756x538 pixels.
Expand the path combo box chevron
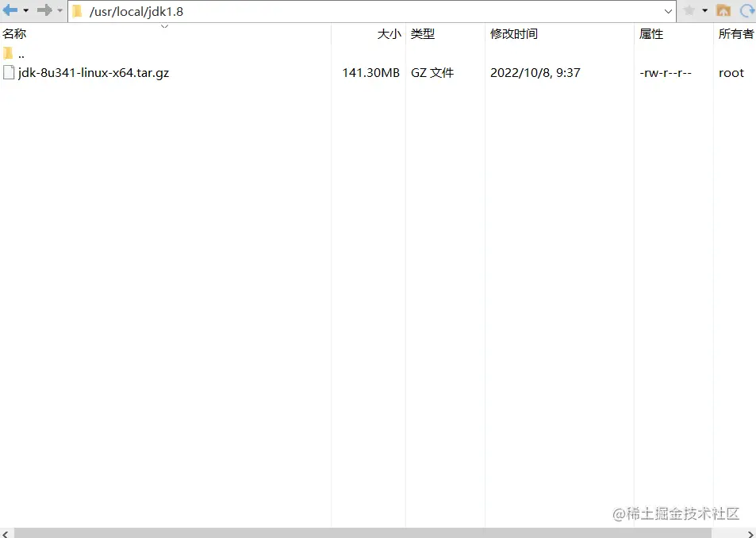[668, 11]
